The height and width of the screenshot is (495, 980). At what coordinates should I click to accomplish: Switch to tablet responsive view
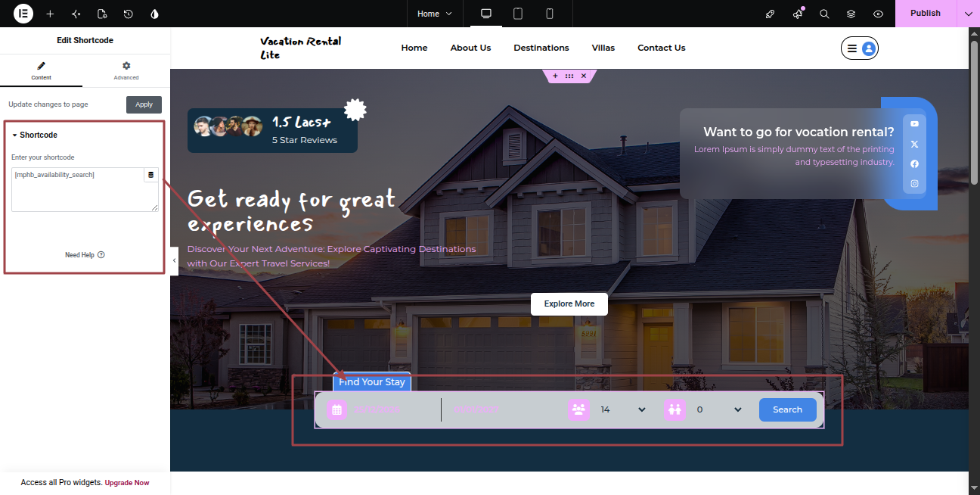pos(518,14)
